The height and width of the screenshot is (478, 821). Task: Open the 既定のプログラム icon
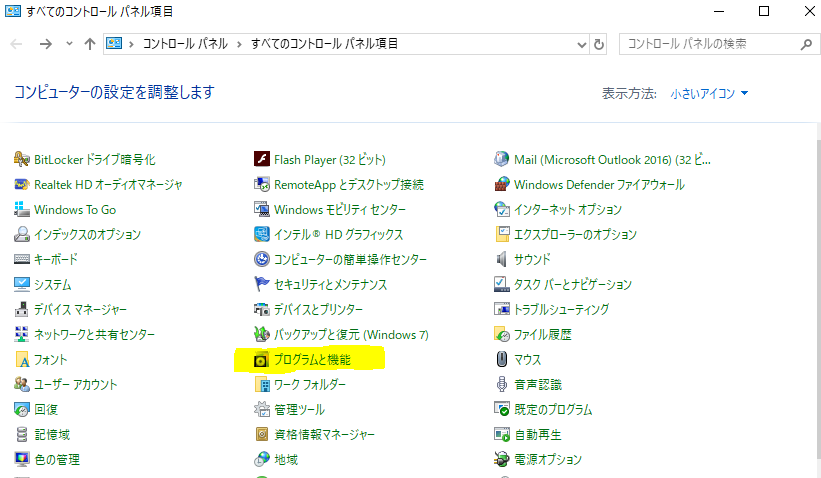coord(502,409)
